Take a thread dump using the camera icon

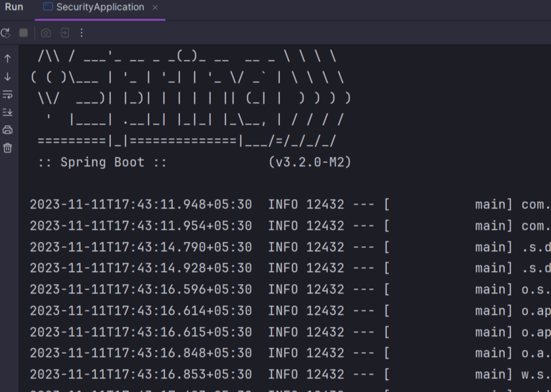coord(46,33)
